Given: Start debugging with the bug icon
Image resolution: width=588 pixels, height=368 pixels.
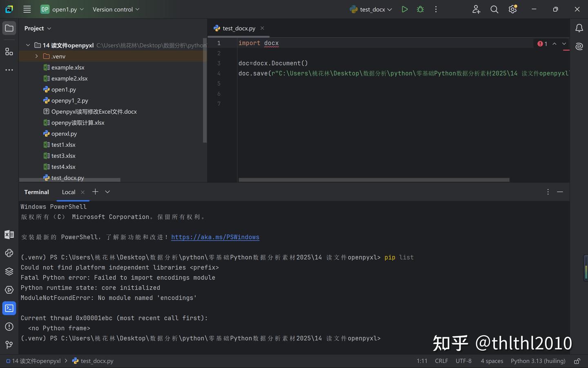Looking at the screenshot, I should [x=420, y=9].
